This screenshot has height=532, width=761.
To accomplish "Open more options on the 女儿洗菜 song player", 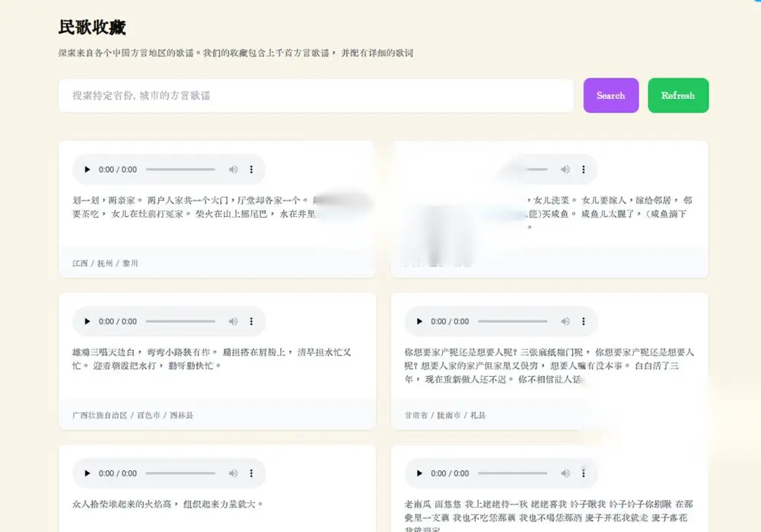I will coord(584,170).
